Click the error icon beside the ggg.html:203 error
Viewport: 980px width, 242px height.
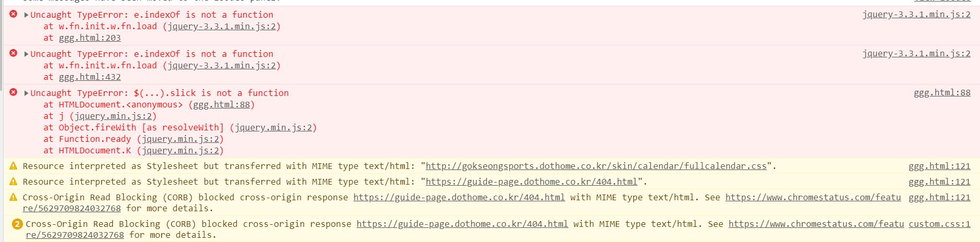pyautogui.click(x=14, y=14)
